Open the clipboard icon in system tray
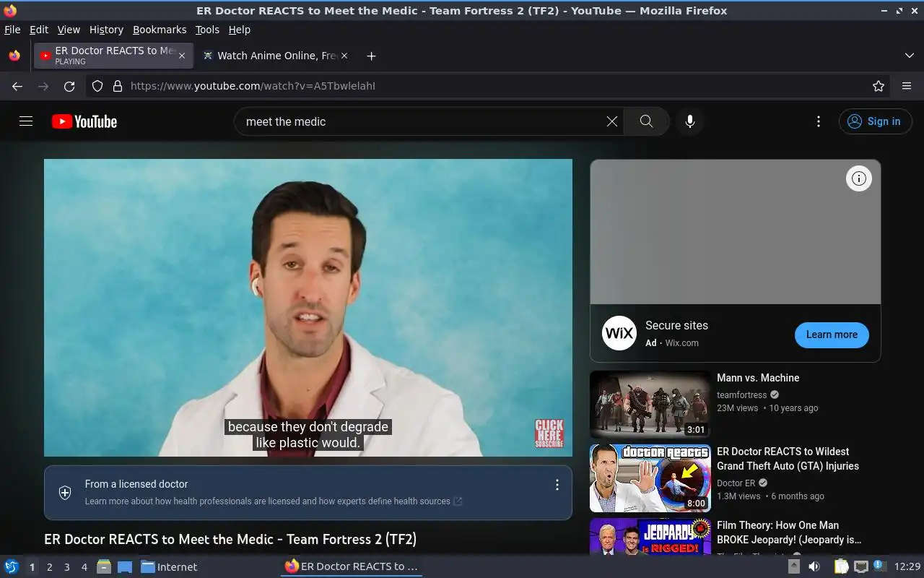The height and width of the screenshot is (578, 924). pos(842,566)
